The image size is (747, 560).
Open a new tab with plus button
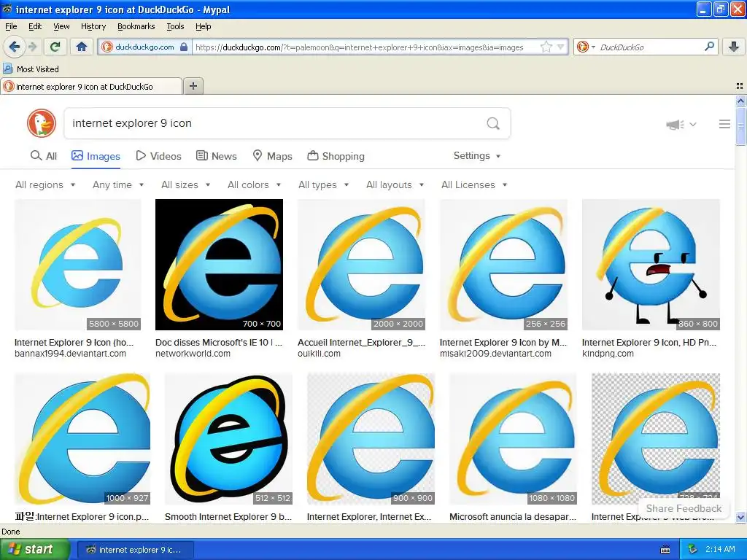click(193, 86)
